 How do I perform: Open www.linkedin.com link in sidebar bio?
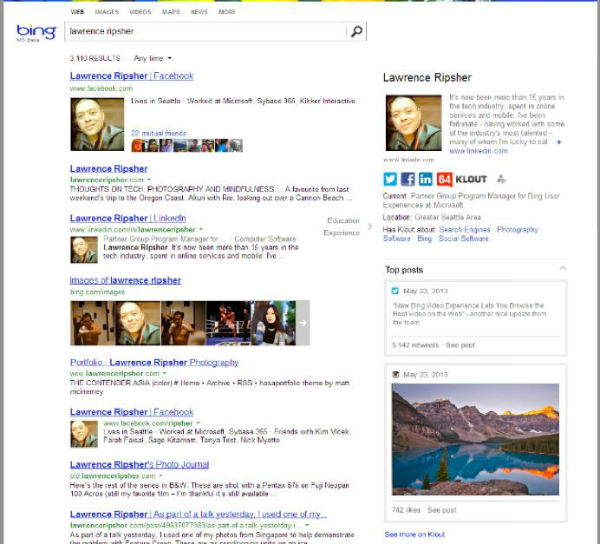pyautogui.click(x=478, y=151)
